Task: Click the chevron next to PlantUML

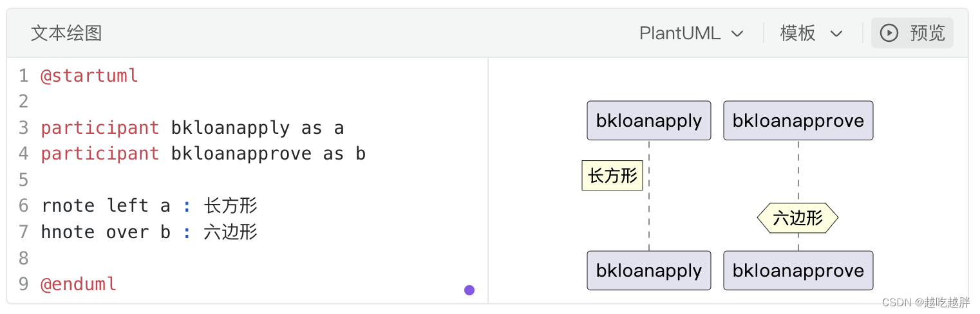Action: pyautogui.click(x=738, y=33)
